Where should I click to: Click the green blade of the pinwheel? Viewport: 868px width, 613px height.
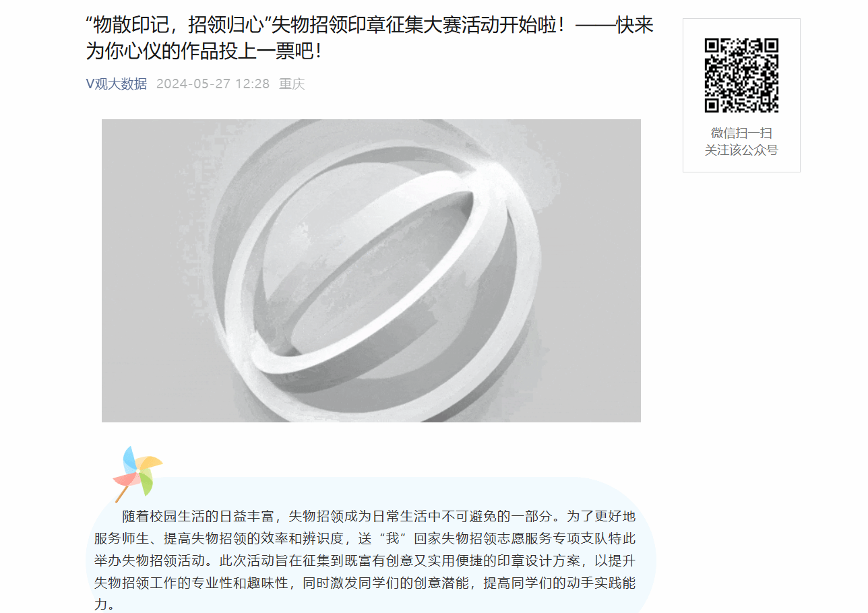[x=146, y=482]
